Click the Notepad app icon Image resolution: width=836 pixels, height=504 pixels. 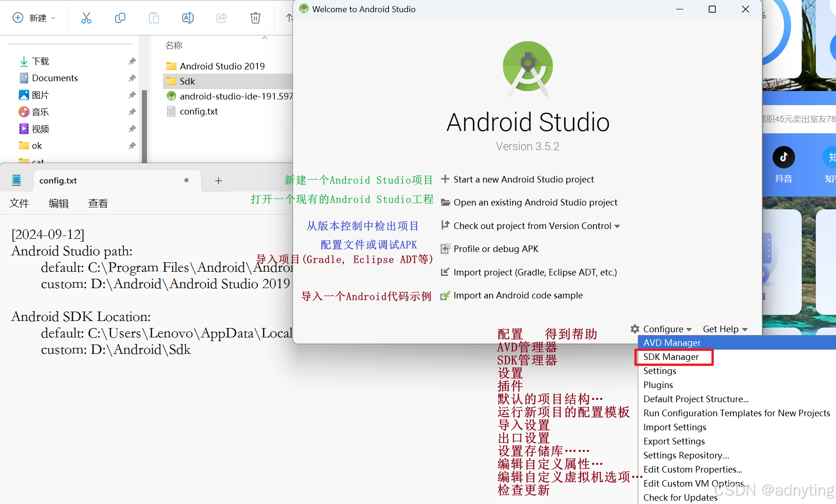pos(16,180)
